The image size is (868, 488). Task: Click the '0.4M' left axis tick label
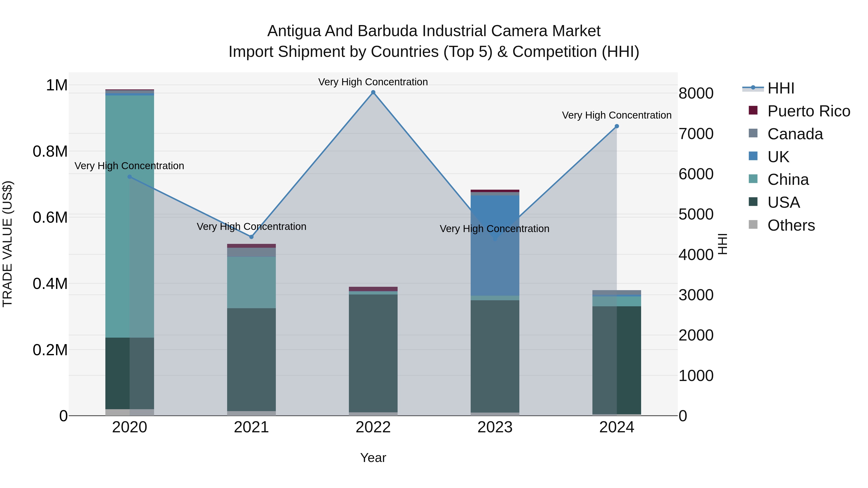[x=50, y=284]
